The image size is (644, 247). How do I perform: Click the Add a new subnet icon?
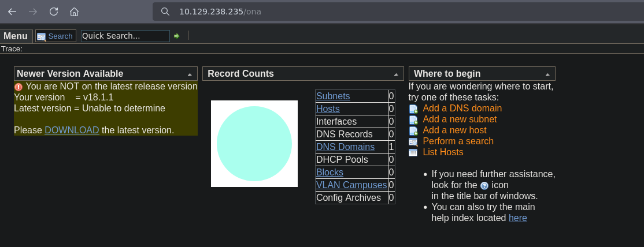point(413,119)
